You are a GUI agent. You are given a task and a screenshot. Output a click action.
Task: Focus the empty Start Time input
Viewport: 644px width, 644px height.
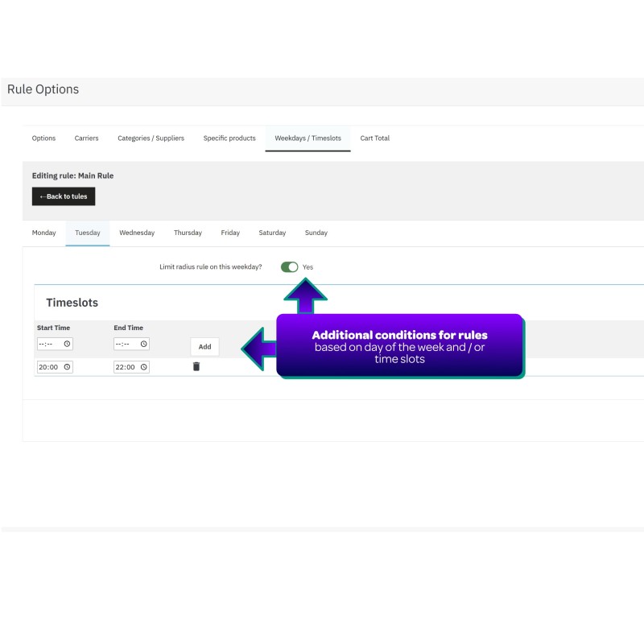click(55, 344)
